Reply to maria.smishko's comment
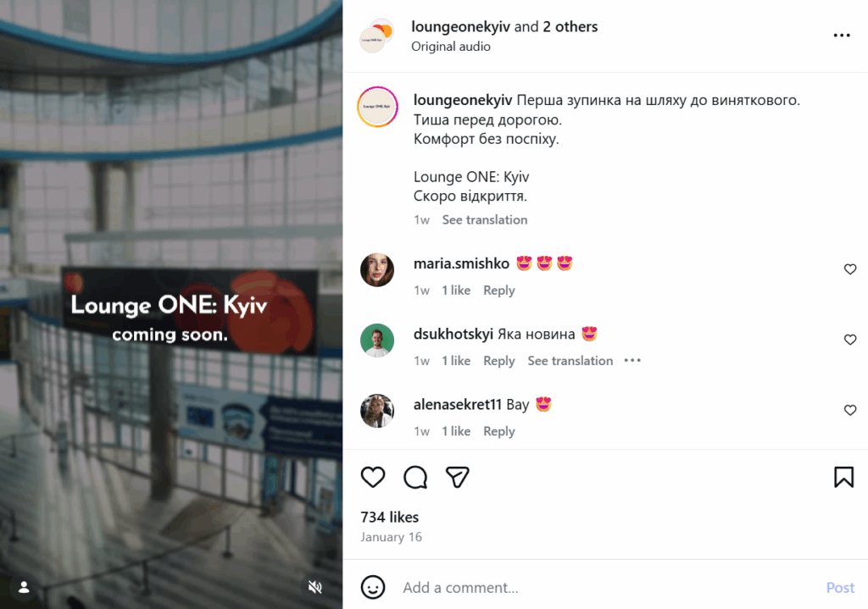 tap(498, 291)
